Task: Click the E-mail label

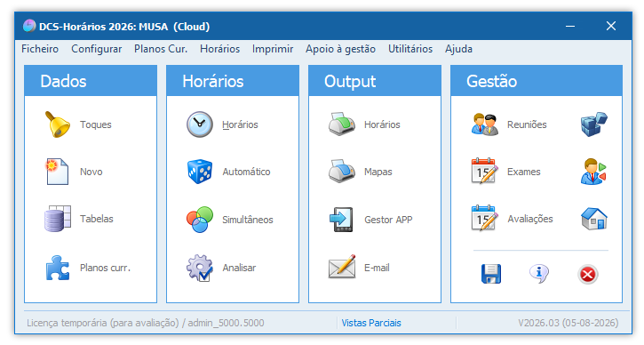Action: click(377, 268)
